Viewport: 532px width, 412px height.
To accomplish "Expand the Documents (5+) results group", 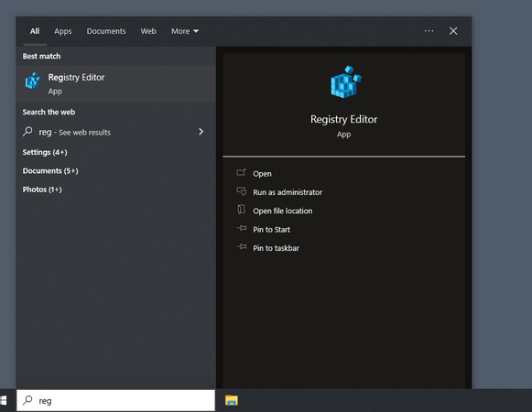I will pos(50,170).
